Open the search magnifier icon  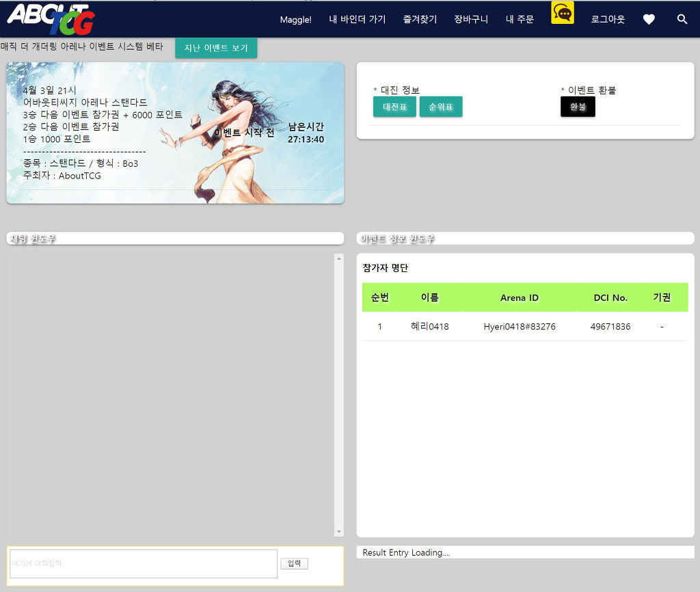(682, 19)
